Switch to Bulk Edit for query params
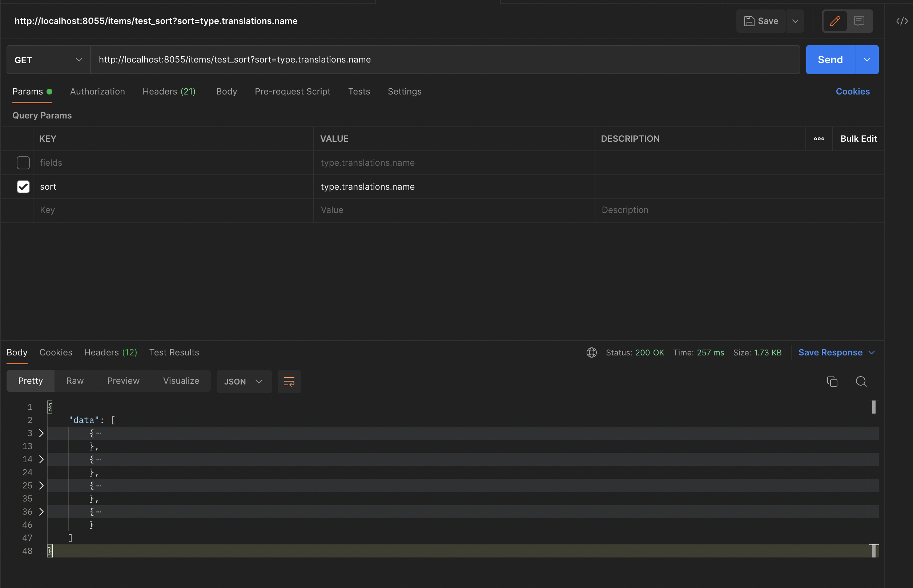The image size is (913, 588). (858, 138)
